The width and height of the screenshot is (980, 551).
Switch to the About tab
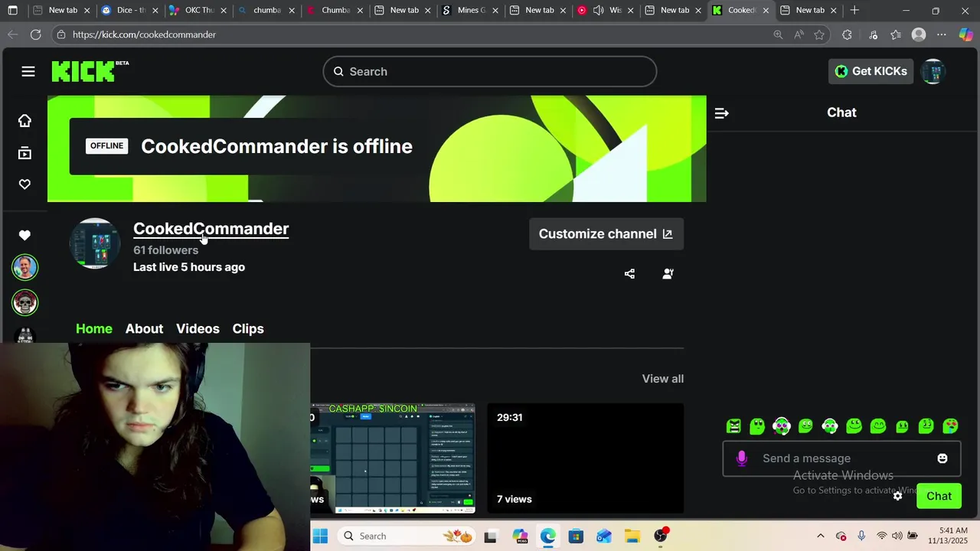144,329
